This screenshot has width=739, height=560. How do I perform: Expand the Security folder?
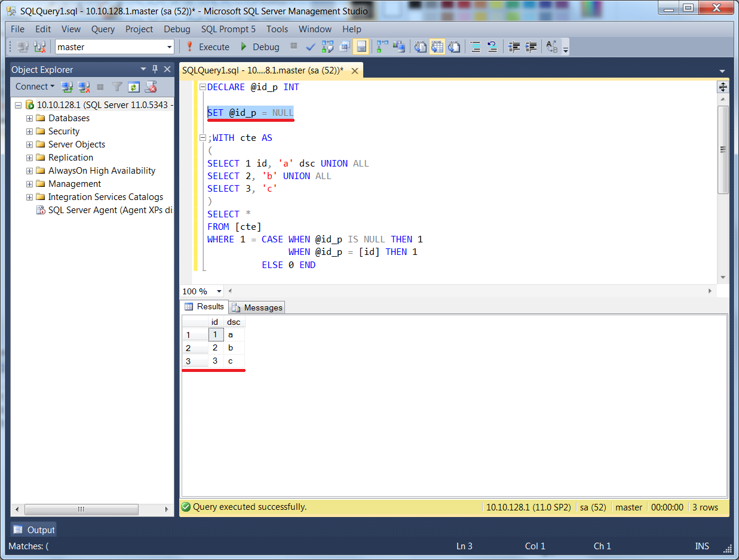pyautogui.click(x=29, y=131)
